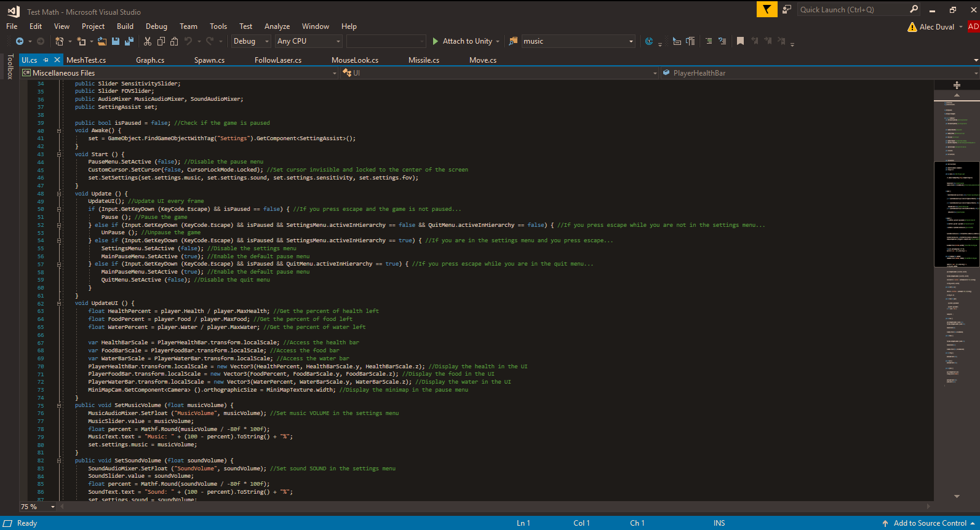Open the Debug configuration dropdown

[266, 41]
